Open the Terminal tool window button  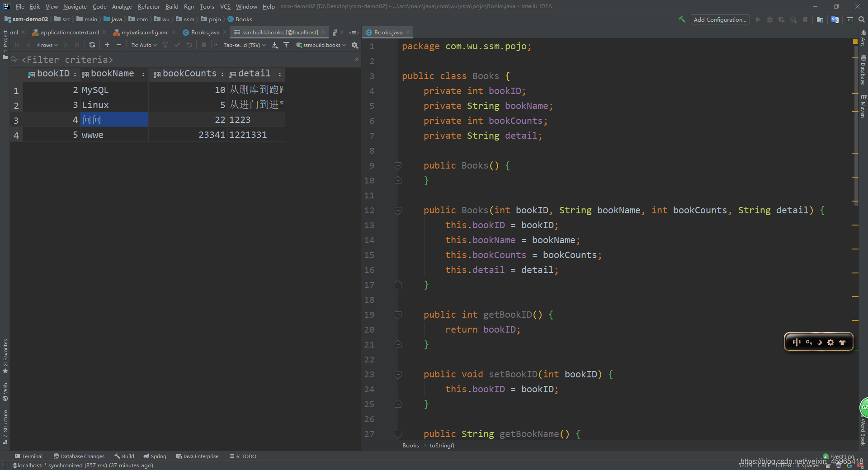coord(28,456)
